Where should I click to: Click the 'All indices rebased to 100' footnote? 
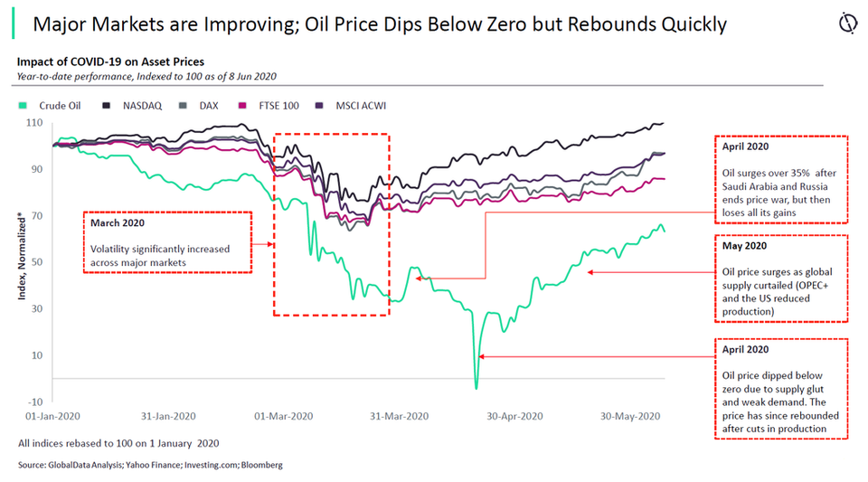[x=118, y=443]
